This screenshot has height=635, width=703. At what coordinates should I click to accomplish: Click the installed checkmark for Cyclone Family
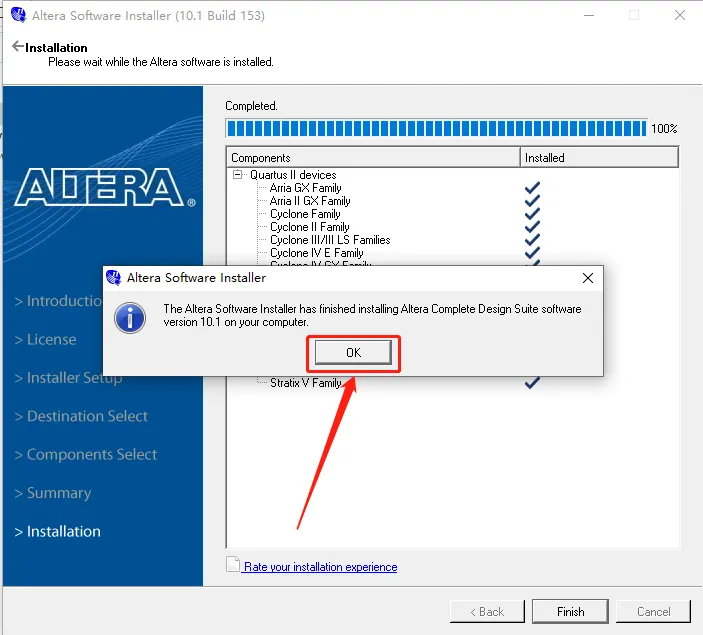pos(532,213)
